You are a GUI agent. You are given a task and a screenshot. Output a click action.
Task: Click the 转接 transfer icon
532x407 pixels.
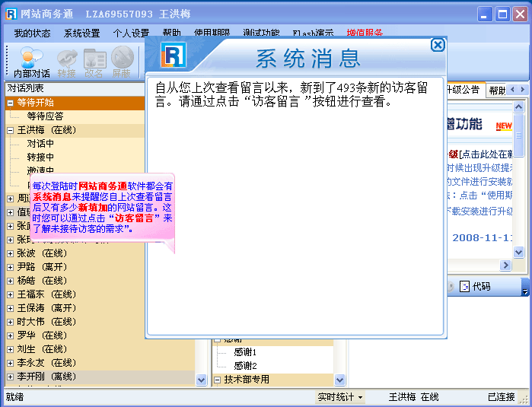pyautogui.click(x=66, y=62)
